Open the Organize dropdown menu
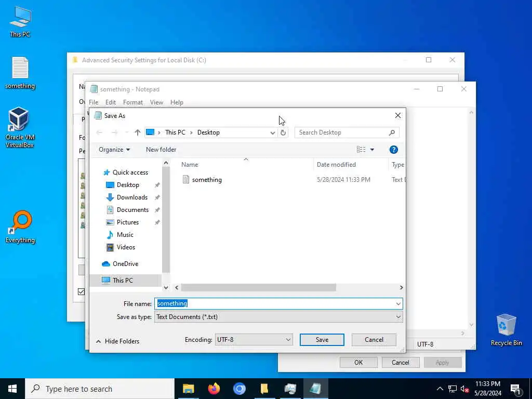 (x=114, y=150)
